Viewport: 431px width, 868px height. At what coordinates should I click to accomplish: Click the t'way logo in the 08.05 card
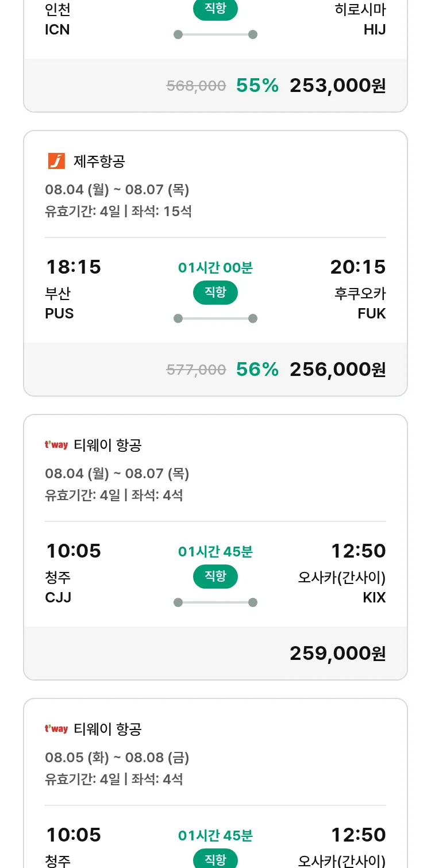pyautogui.click(x=56, y=729)
